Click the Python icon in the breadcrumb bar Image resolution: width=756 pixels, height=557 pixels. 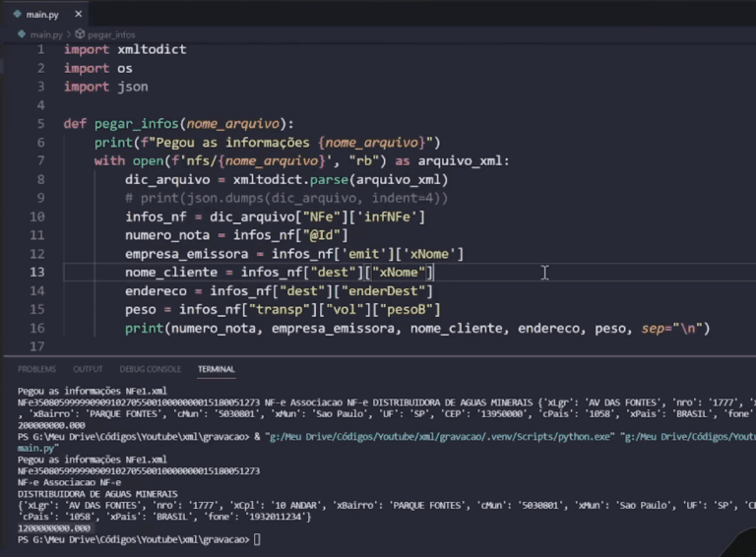[22, 34]
